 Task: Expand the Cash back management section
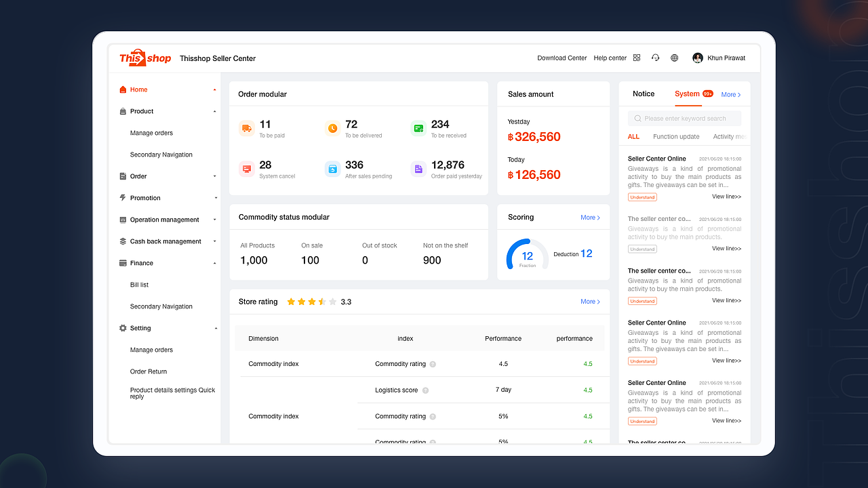click(215, 241)
